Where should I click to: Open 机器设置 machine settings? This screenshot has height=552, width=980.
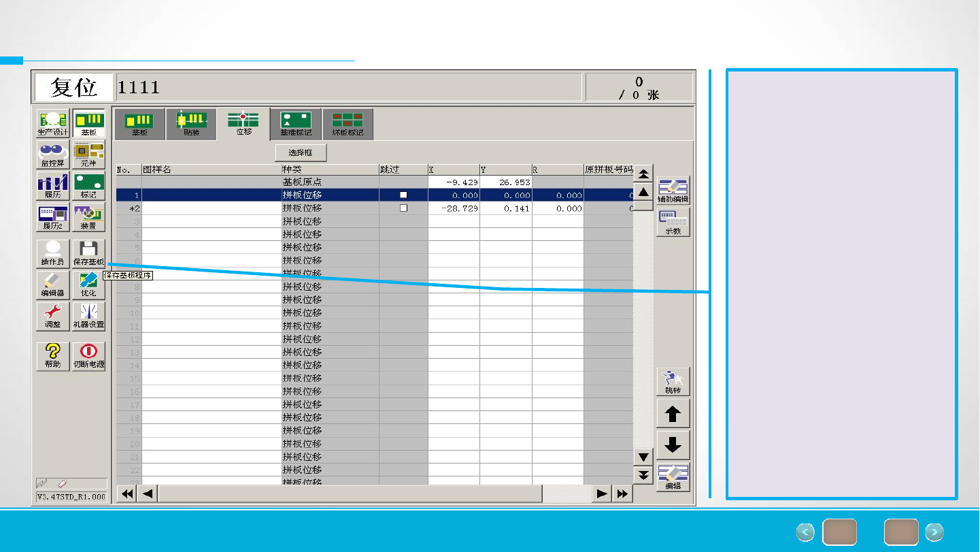point(88,316)
